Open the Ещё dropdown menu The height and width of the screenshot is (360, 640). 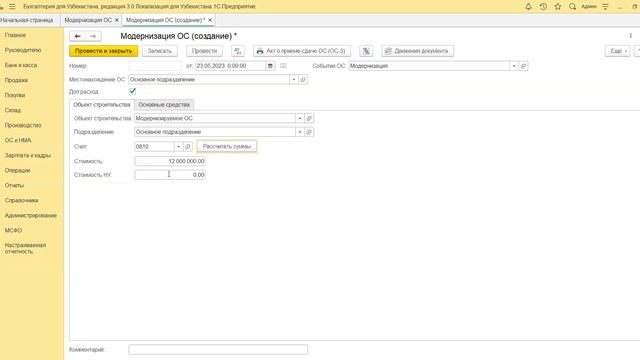point(618,51)
